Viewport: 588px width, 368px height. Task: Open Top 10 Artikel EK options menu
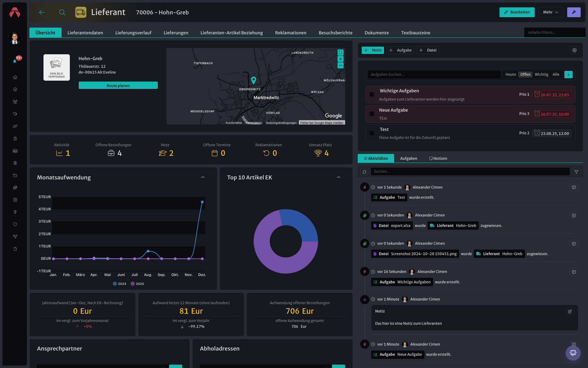[338, 177]
